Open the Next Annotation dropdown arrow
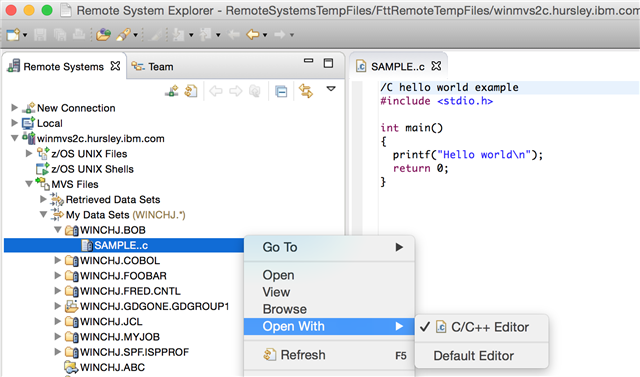Screen dimensions: 640x377 191,35
